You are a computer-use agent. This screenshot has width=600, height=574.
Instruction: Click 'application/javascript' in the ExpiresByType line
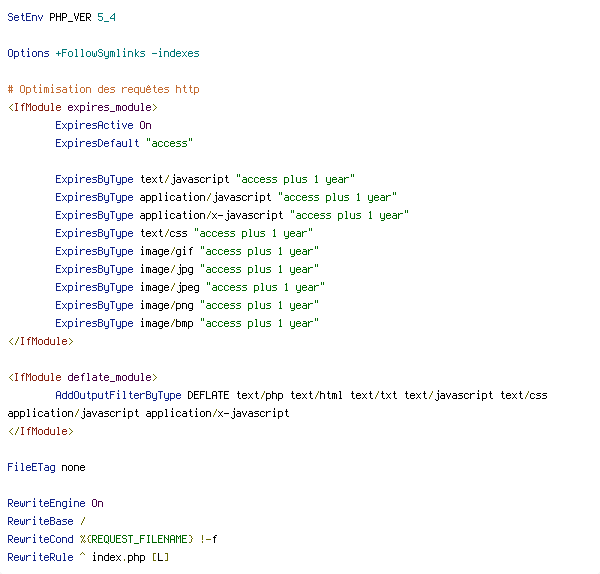pyautogui.click(x=205, y=197)
